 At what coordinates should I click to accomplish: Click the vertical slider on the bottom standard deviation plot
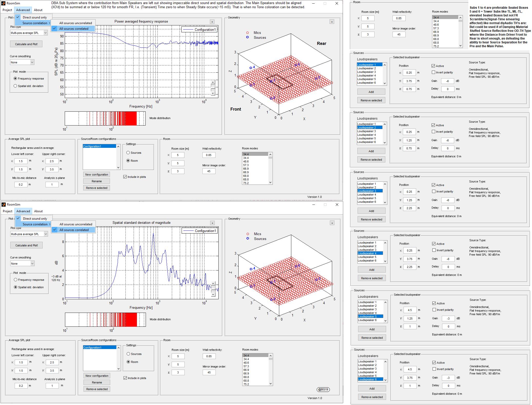[213, 289]
